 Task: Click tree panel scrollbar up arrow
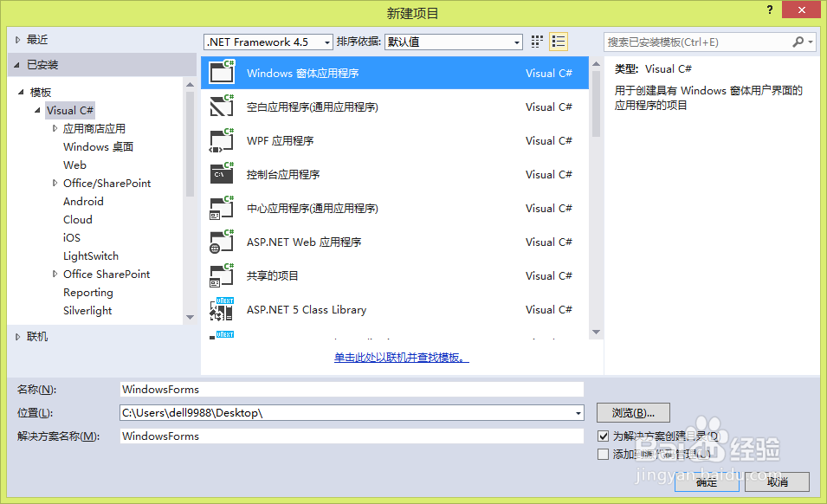point(190,85)
